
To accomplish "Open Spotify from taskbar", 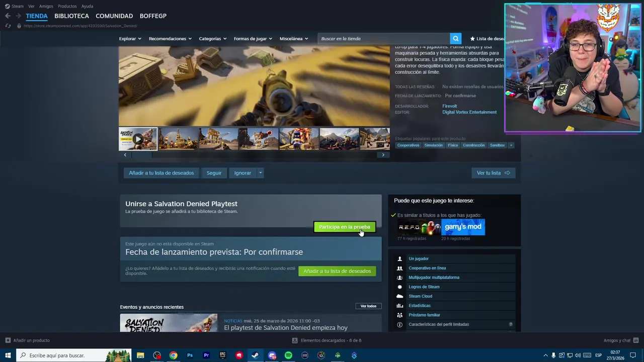I will pos(288,355).
